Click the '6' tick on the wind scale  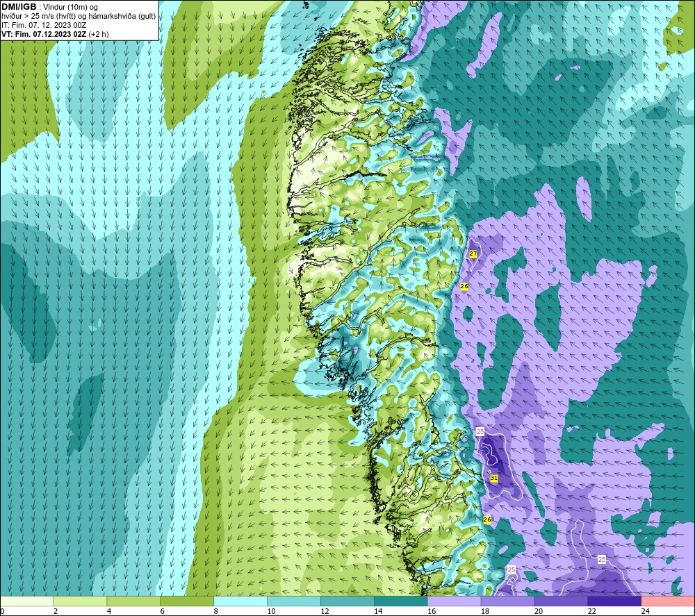pos(162,611)
